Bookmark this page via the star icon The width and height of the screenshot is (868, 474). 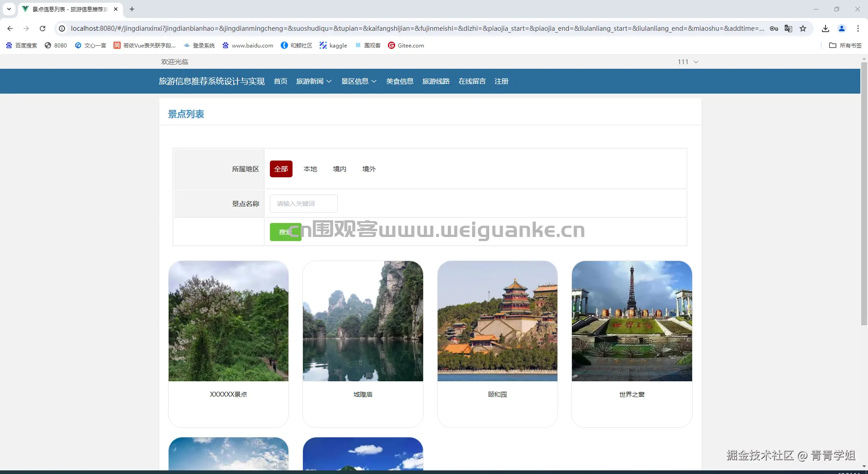(x=803, y=28)
